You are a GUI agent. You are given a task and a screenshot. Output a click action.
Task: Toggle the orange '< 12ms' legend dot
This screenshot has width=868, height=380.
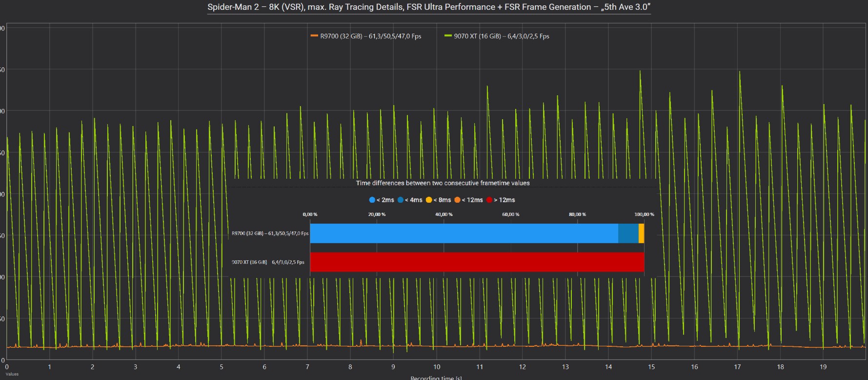pos(457,200)
